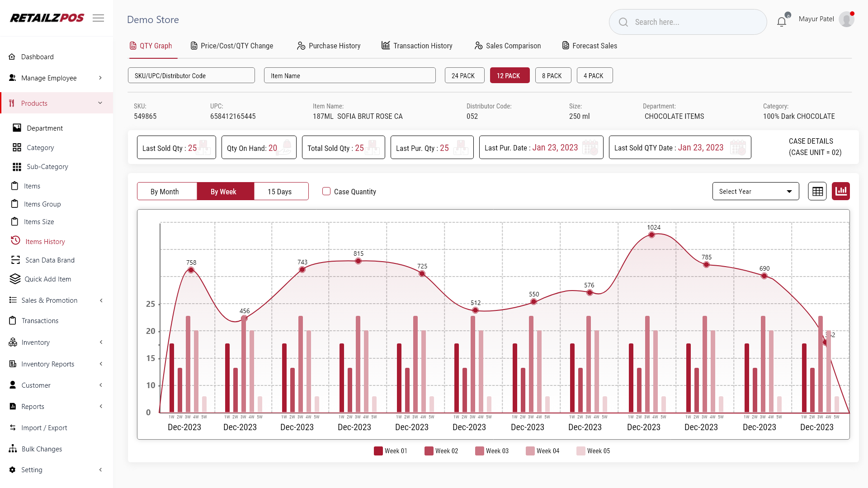Image resolution: width=868 pixels, height=488 pixels.
Task: Click the hamburger menu icon
Action: pyautogui.click(x=98, y=18)
